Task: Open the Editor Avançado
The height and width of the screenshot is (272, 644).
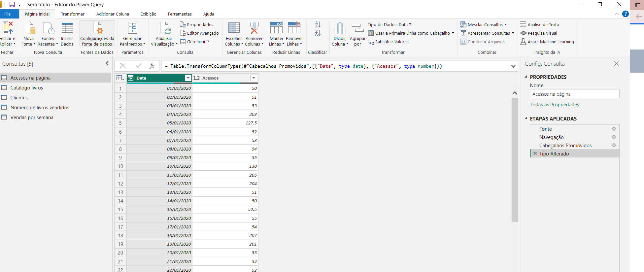Action: [x=199, y=33]
